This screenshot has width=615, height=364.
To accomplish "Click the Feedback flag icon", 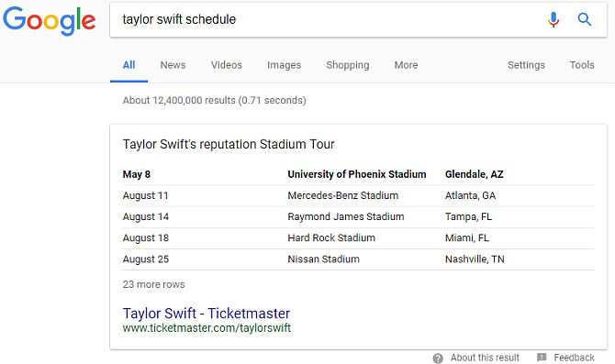I will (x=542, y=358).
